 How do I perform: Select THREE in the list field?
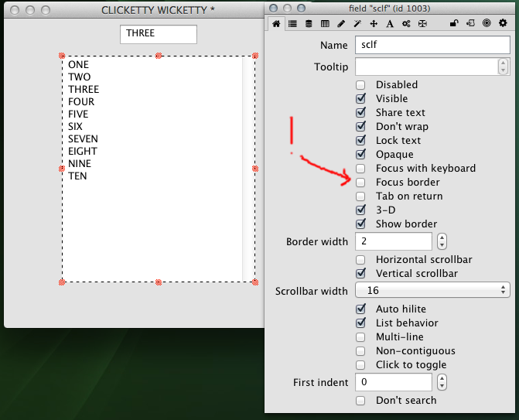coord(84,90)
